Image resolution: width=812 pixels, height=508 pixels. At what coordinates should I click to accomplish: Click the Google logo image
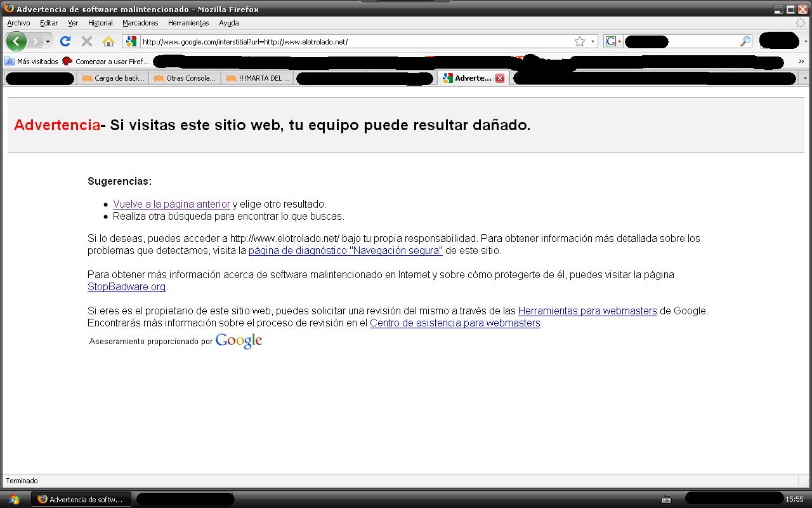pos(239,341)
